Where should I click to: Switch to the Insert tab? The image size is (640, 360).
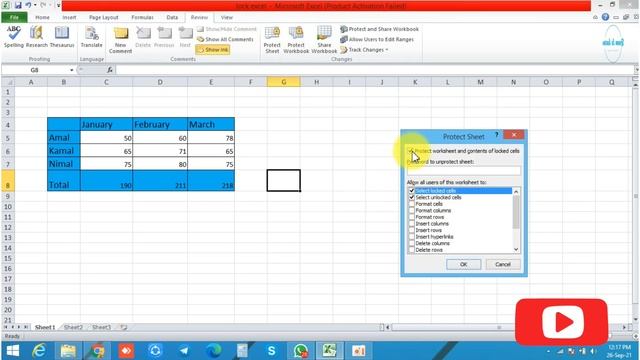click(x=69, y=17)
